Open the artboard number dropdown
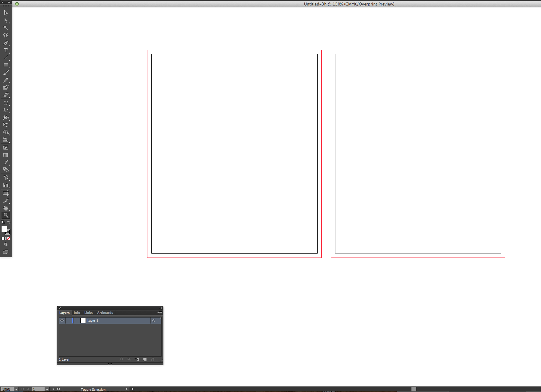 [x=47, y=390]
